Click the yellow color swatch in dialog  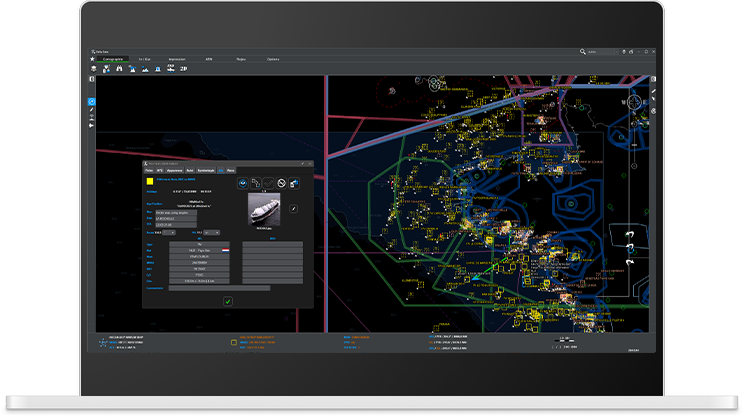(x=151, y=182)
